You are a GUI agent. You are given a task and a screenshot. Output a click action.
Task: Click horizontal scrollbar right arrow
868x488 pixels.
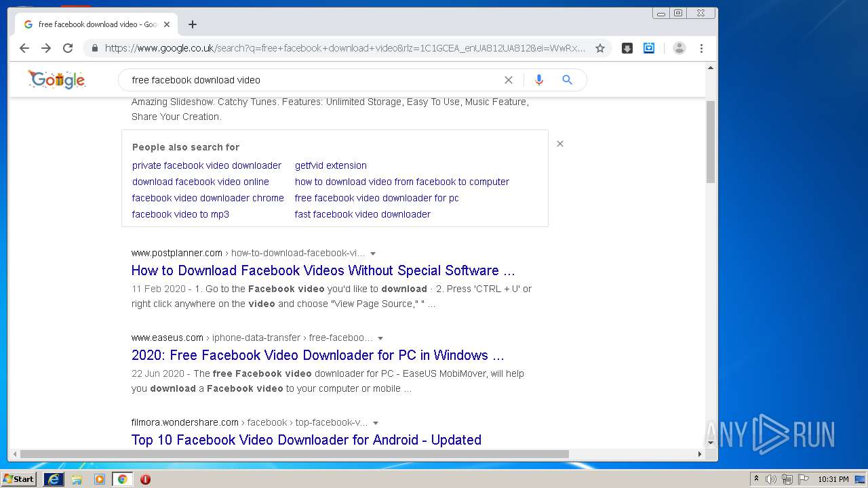(700, 454)
